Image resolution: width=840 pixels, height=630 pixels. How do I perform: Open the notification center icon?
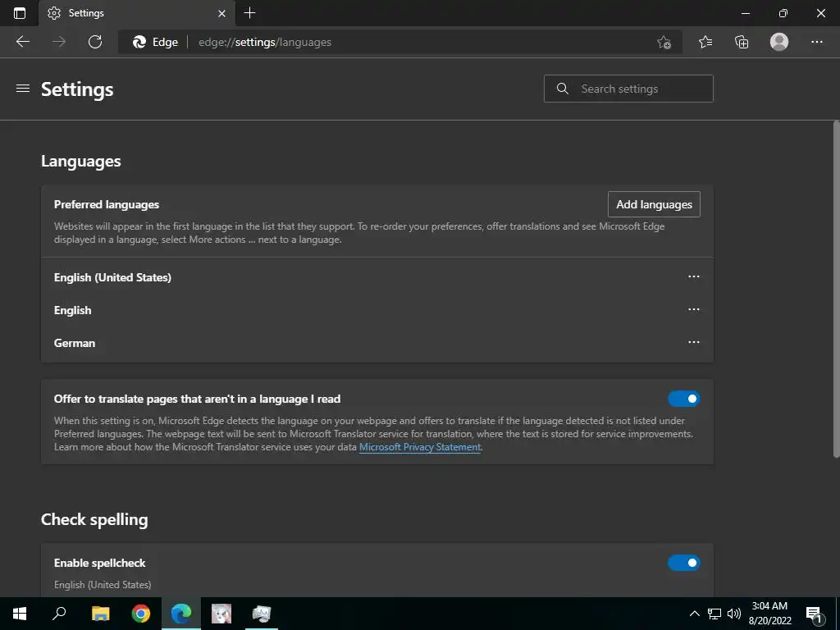[x=814, y=614]
